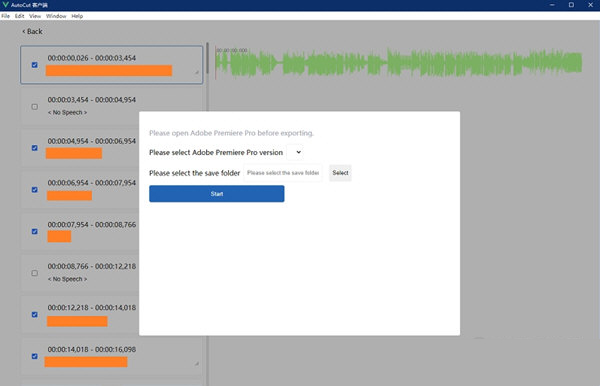Click the resize handle of first segment text

pos(197,72)
